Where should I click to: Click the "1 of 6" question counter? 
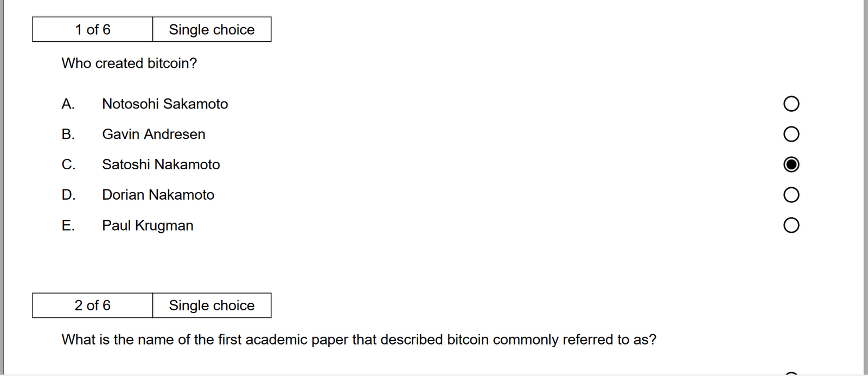point(93,29)
